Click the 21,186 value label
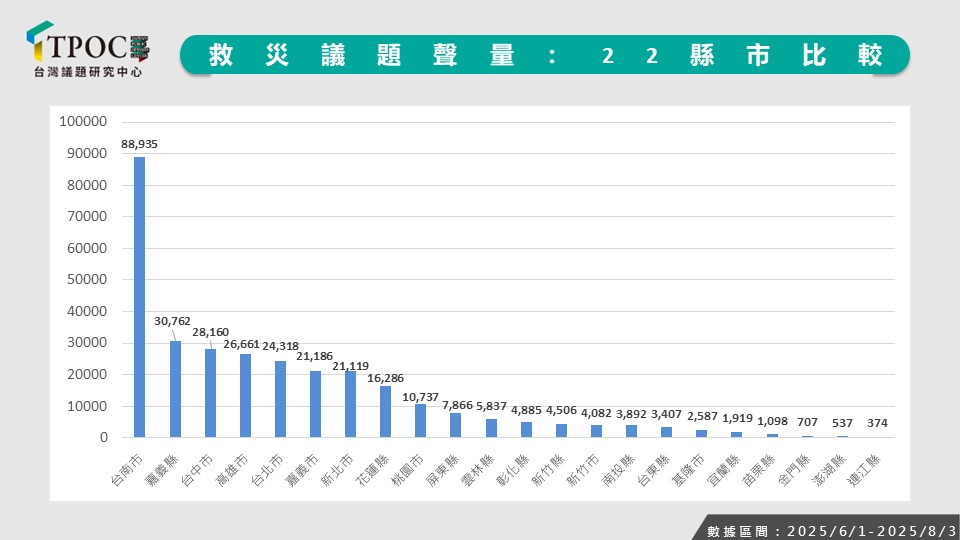The image size is (960, 540). 316,356
